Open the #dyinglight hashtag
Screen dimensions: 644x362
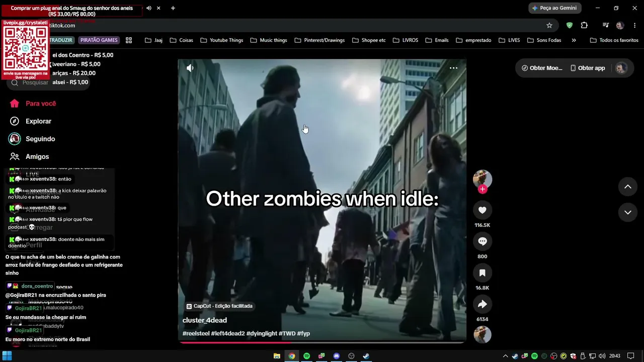click(262, 333)
